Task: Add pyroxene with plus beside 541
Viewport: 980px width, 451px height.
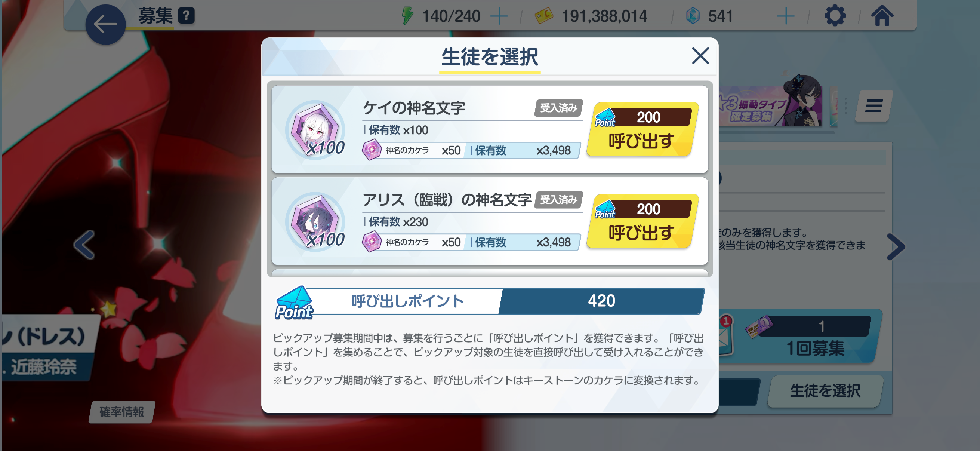Action: click(785, 16)
